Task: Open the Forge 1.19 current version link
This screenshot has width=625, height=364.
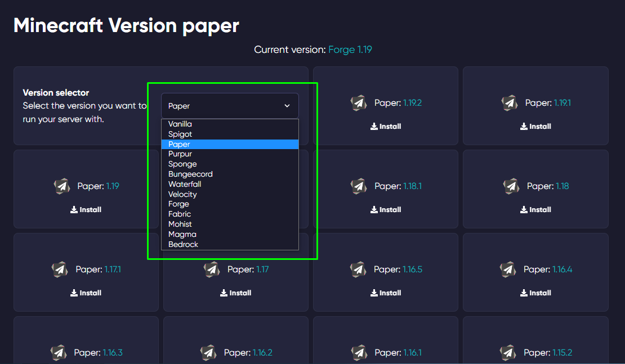Action: [350, 50]
